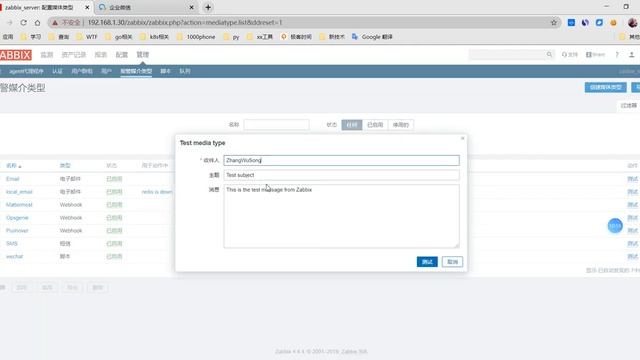
Task: Click the ZABBIX logo
Action: click(16, 55)
